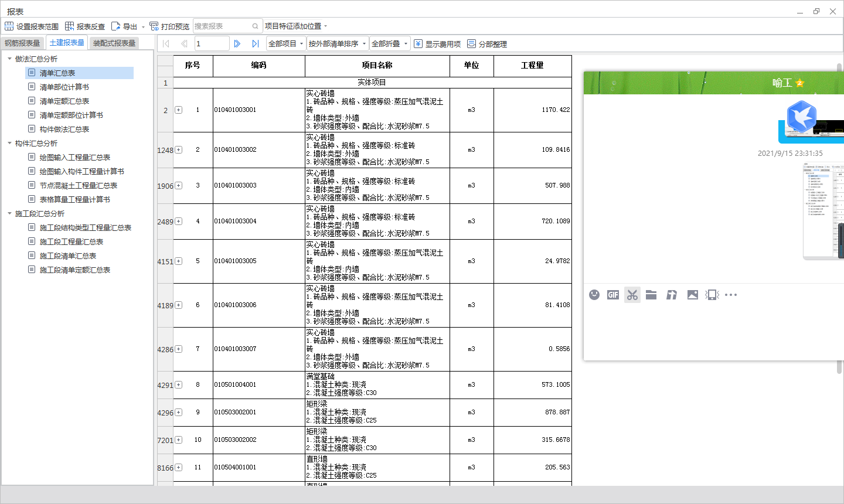Click the search magnifier icon in 搜索报表

pyautogui.click(x=256, y=26)
